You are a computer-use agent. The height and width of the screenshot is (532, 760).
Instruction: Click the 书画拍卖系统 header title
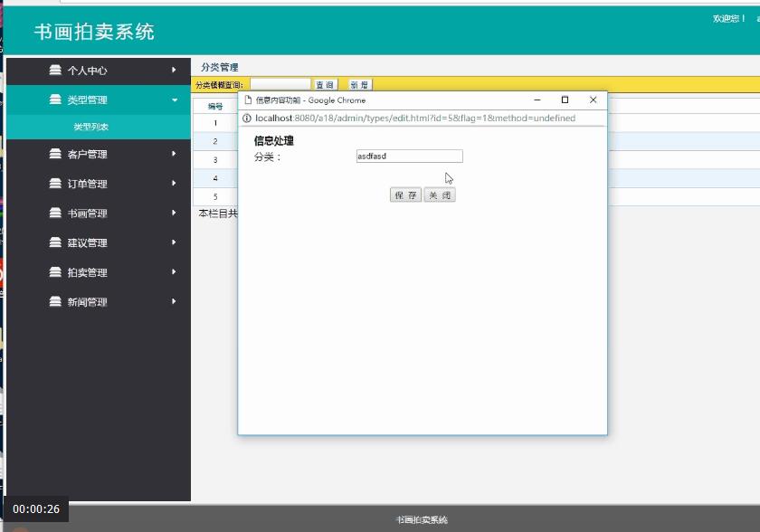pos(94,32)
